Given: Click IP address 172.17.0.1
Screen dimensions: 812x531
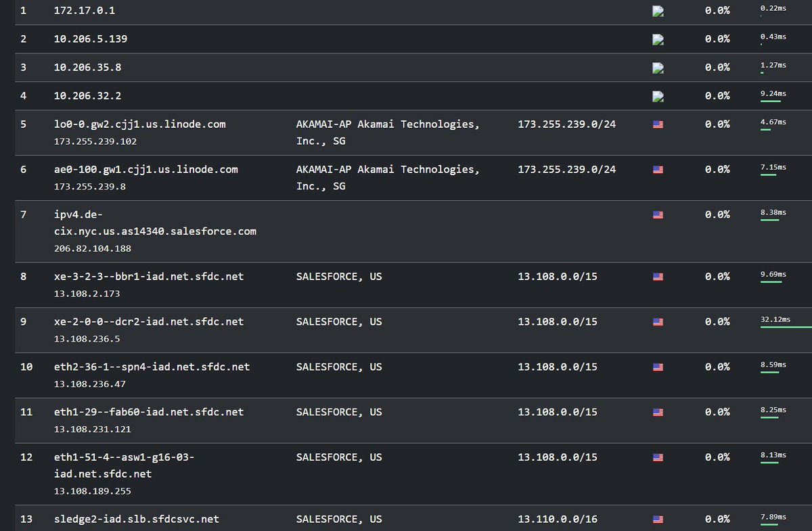Looking at the screenshot, I should pyautogui.click(x=85, y=11).
